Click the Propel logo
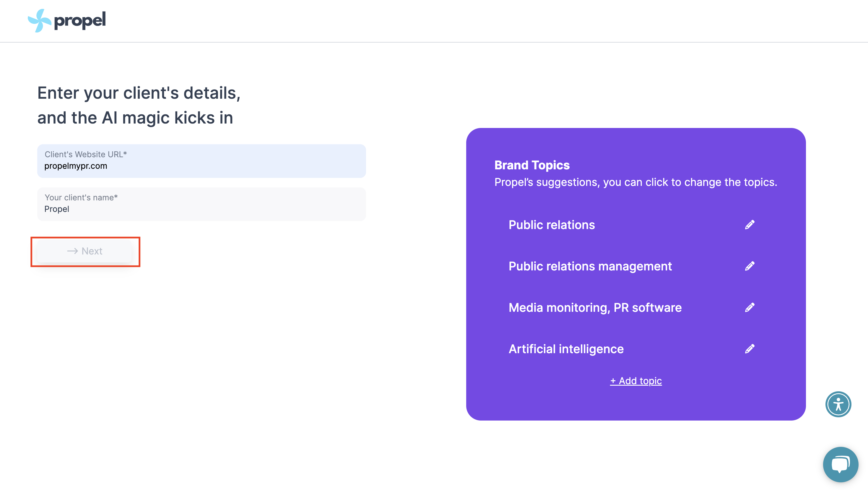Image resolution: width=868 pixels, height=490 pixels. pyautogui.click(x=67, y=21)
